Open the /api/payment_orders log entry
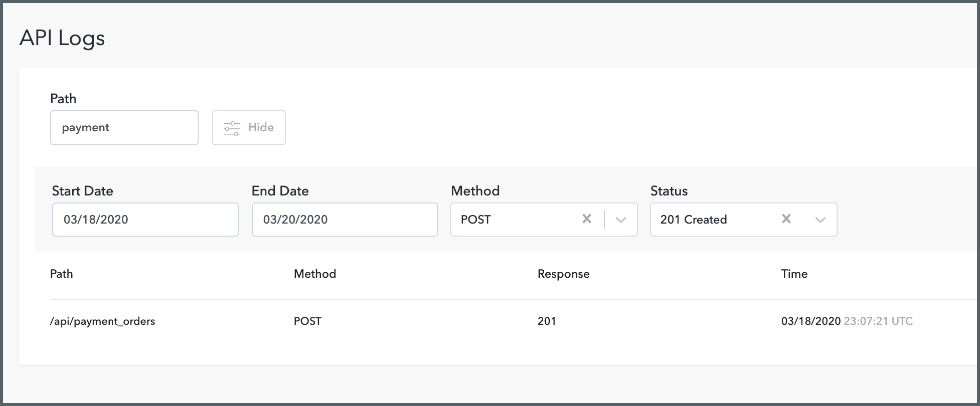The height and width of the screenshot is (406, 980). (x=102, y=321)
